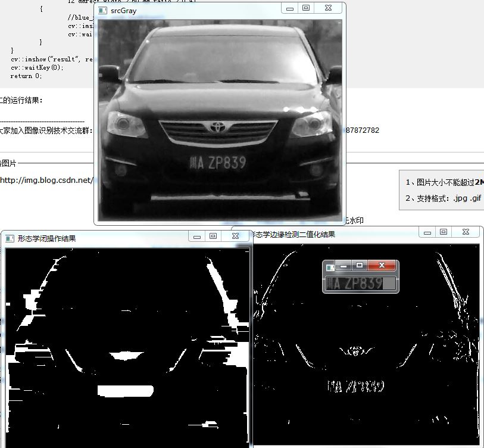Click the srcGray window title icon

tap(102, 11)
